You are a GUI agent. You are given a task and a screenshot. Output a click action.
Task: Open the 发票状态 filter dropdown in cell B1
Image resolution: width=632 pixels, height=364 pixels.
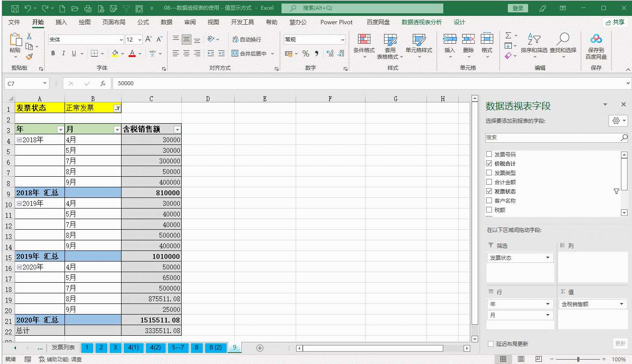[117, 108]
